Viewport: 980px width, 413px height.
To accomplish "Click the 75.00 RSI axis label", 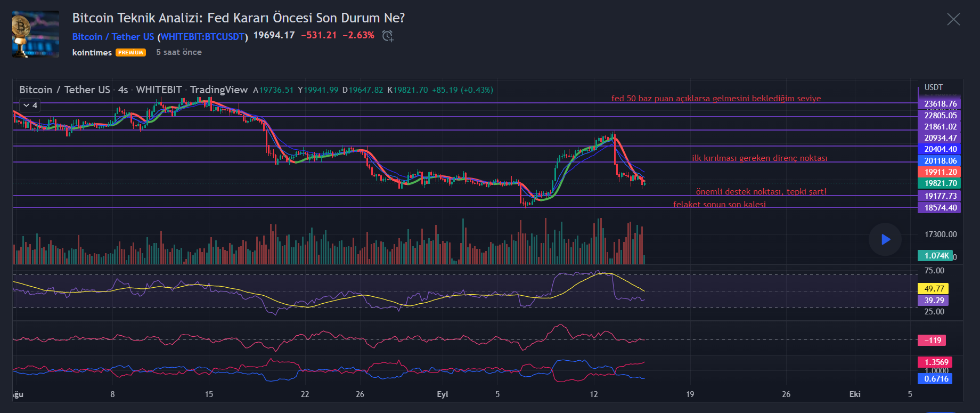I will [934, 271].
